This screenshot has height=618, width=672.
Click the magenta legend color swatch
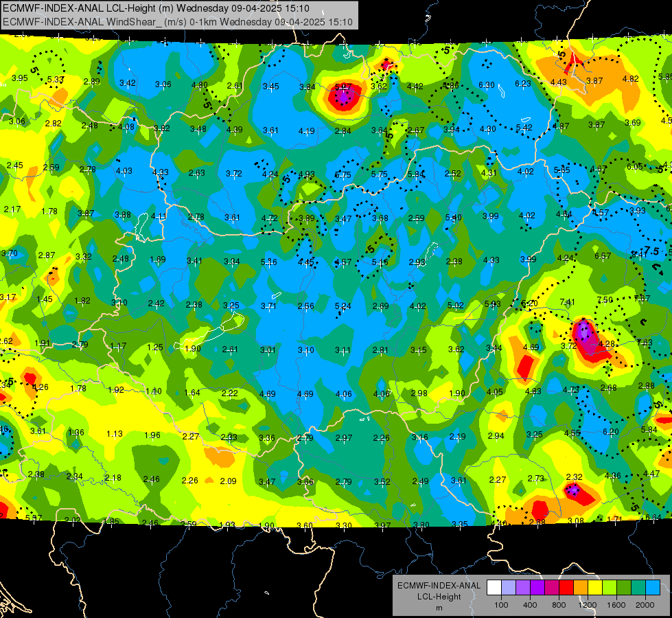(552, 587)
